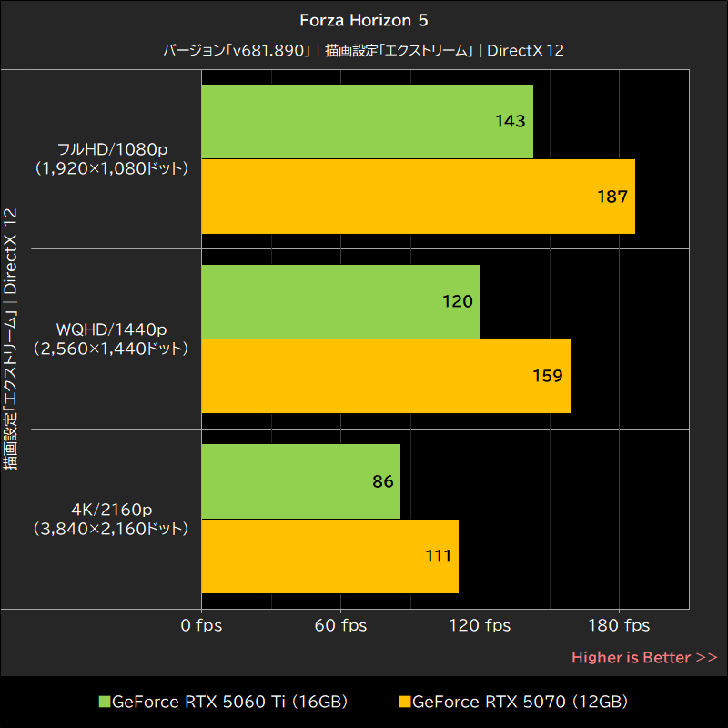Click the 60 fps axis label
728x728 pixels.
point(340,625)
